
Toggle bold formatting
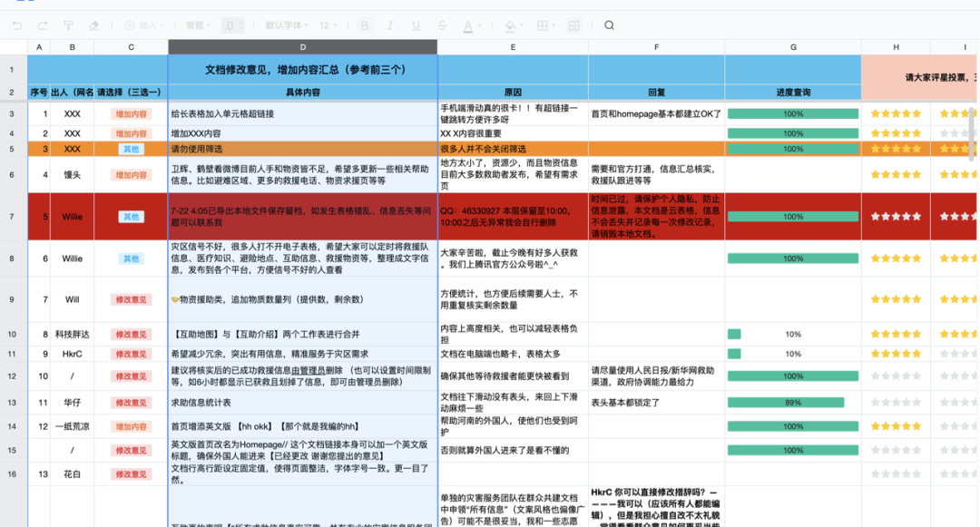point(365,25)
